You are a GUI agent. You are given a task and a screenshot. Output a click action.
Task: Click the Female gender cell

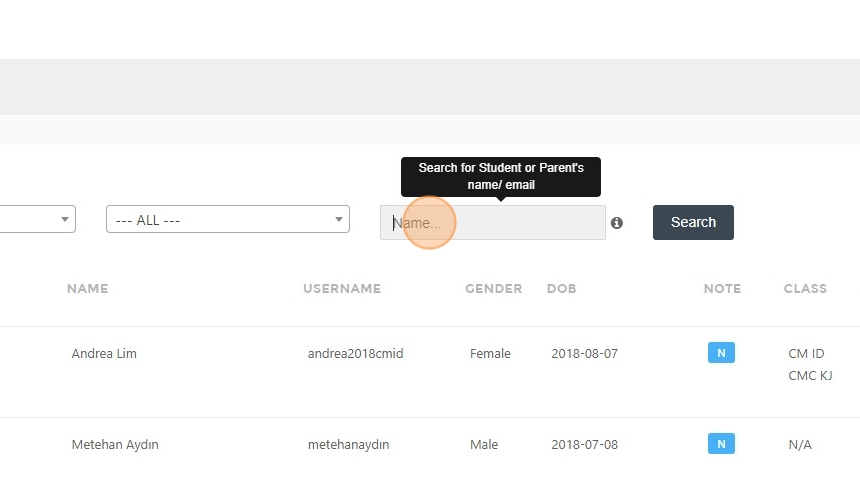[490, 353]
